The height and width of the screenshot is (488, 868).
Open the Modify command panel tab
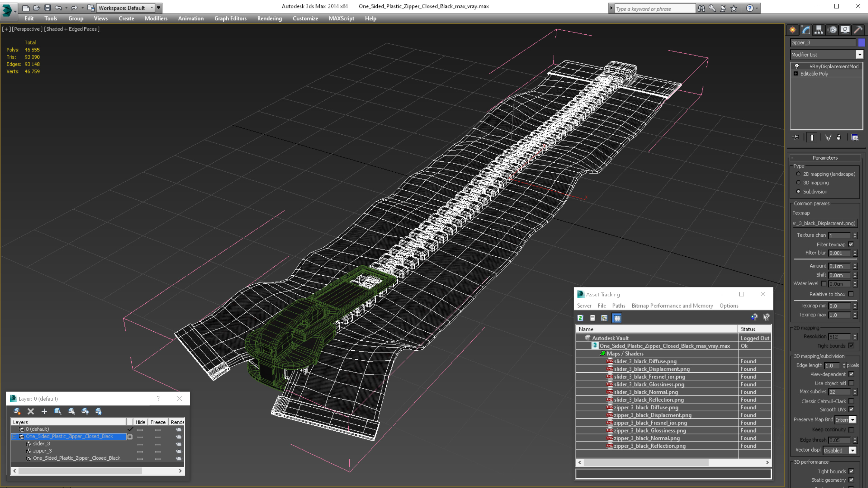click(806, 30)
